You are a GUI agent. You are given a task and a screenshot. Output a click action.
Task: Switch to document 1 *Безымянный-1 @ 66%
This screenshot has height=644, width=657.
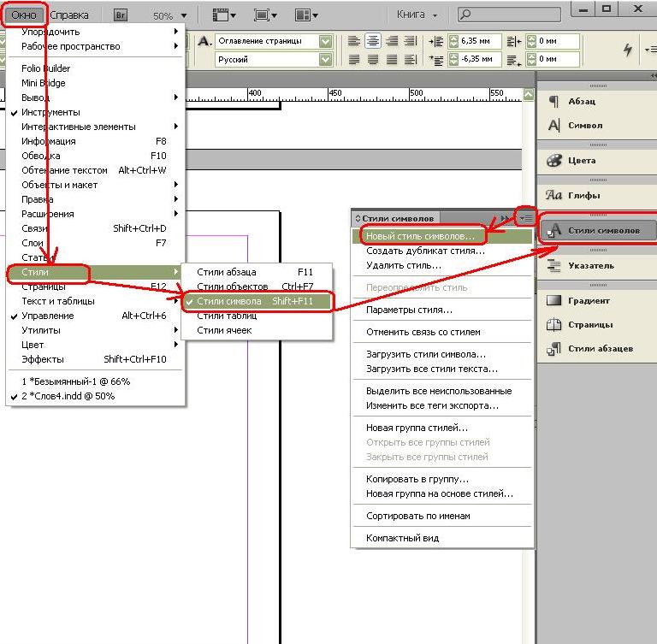click(96, 381)
